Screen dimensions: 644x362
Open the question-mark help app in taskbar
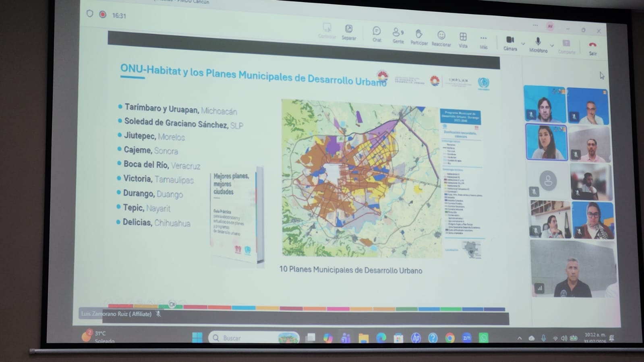433,338
